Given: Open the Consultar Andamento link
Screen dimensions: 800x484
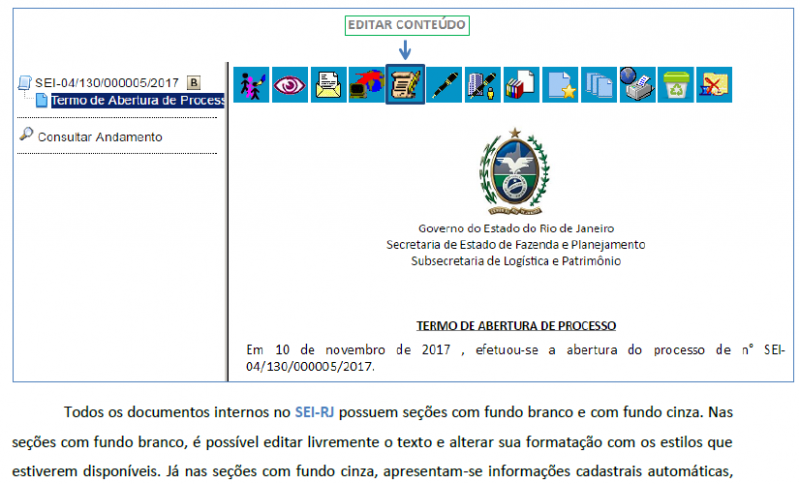Looking at the screenshot, I should (x=100, y=137).
